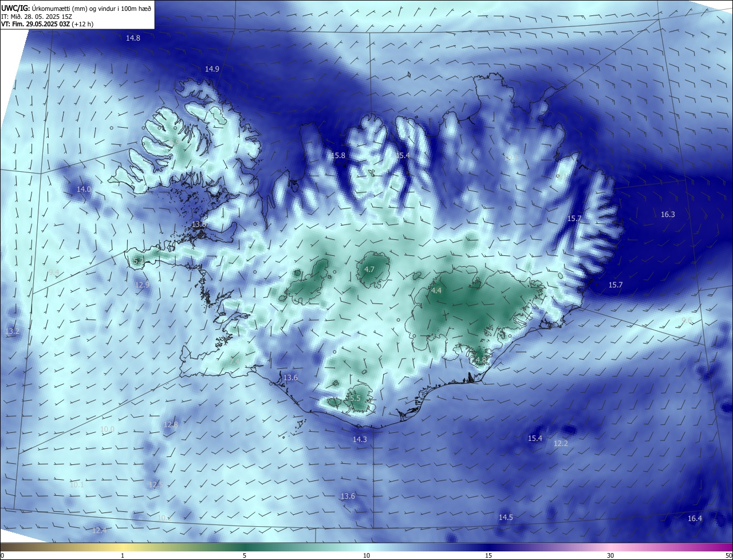Screen dimensions: 733x560
Task: Click the 14.3 value off the south coast
Action: coord(360,439)
